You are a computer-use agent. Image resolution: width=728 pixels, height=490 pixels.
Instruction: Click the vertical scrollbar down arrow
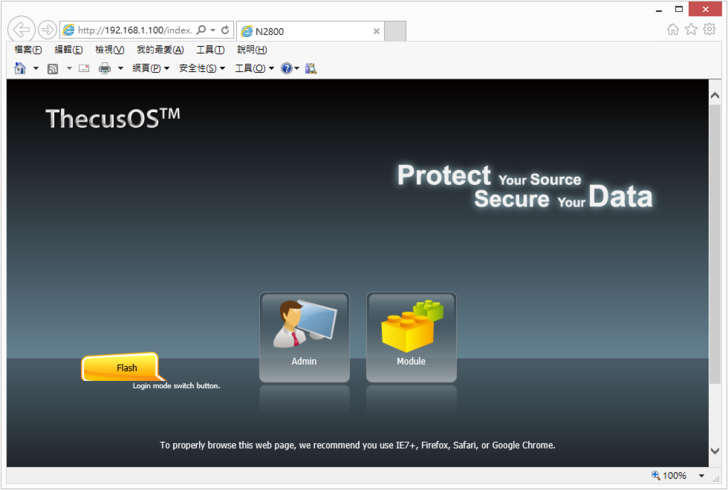click(715, 452)
